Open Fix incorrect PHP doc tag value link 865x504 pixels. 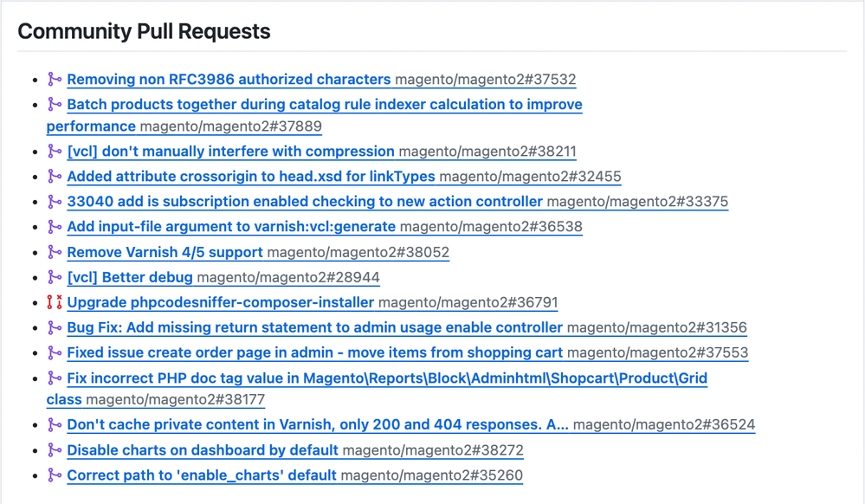click(386, 378)
